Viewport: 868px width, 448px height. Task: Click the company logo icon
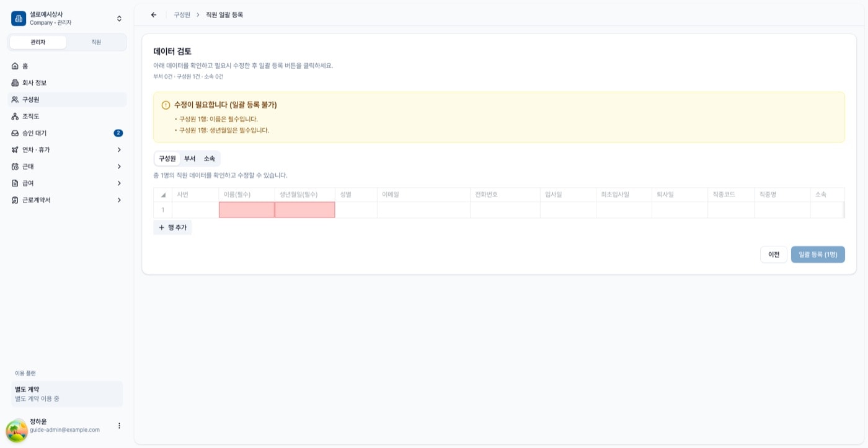point(19,19)
